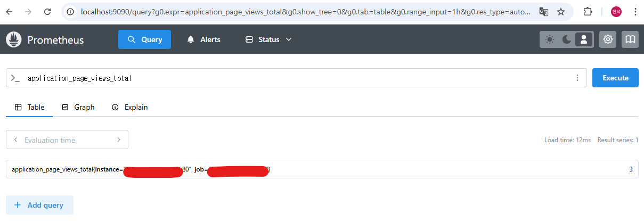Viewport: 644px width, 221px height.
Task: Step evaluation time backward
Action: click(x=15, y=140)
